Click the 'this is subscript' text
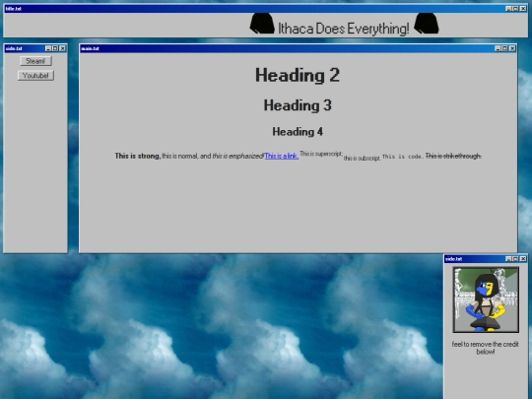 362,158
